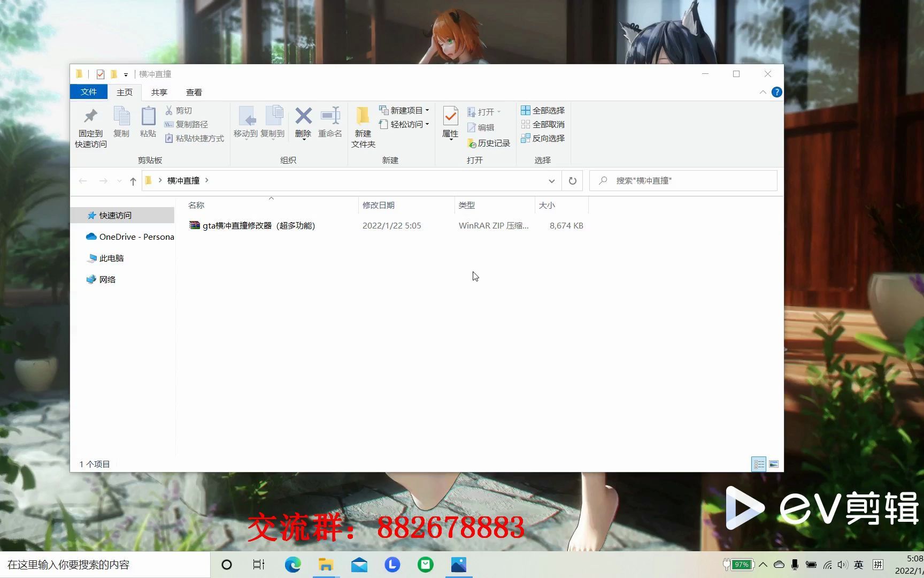The height and width of the screenshot is (578, 924).
Task: Click History (历史记录) in ribbon
Action: [x=489, y=143]
